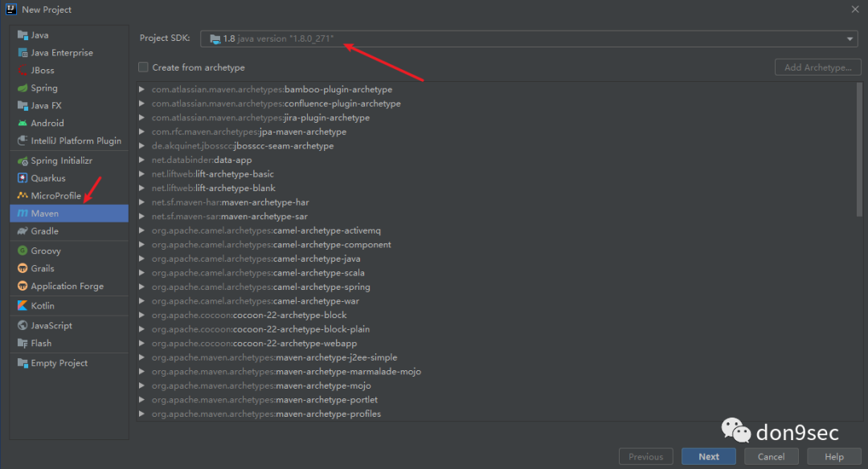Click the Project SDK field text
This screenshot has width=868, height=469.
278,39
